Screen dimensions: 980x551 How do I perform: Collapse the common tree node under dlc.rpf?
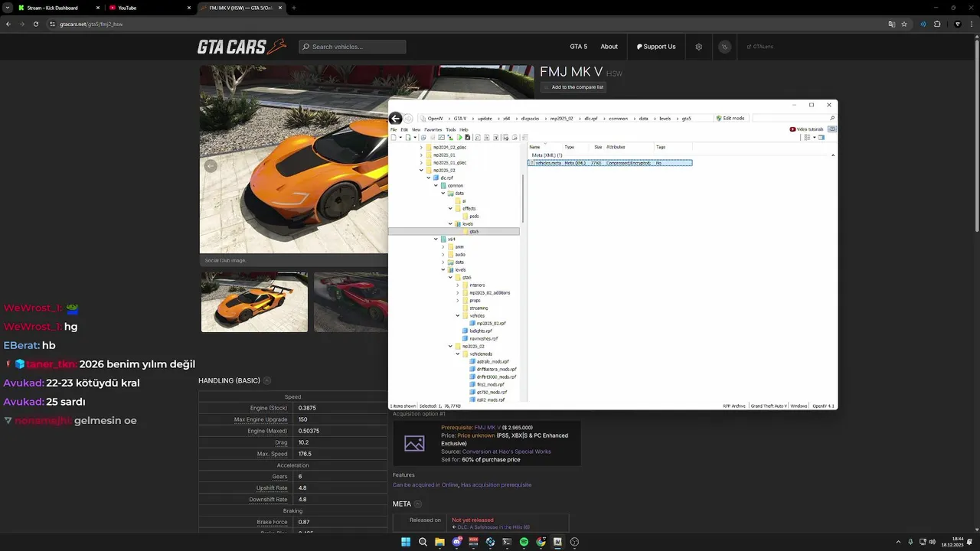coord(436,185)
